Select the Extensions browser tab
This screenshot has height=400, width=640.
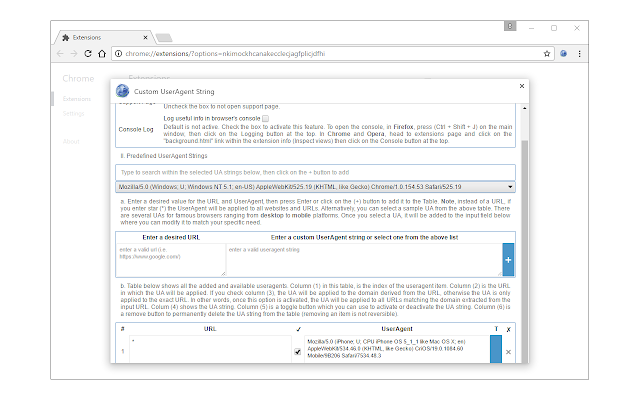pyautogui.click(x=104, y=38)
